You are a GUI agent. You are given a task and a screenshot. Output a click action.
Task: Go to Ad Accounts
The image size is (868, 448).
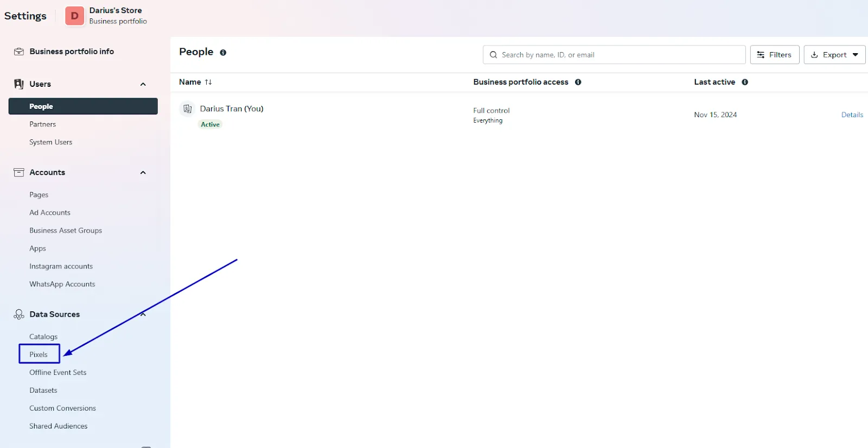[50, 213]
